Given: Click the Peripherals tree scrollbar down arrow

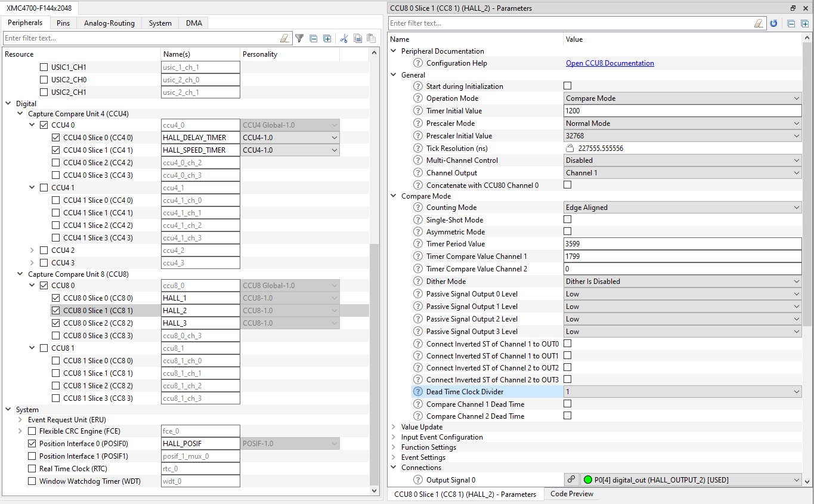Looking at the screenshot, I should pos(374,491).
